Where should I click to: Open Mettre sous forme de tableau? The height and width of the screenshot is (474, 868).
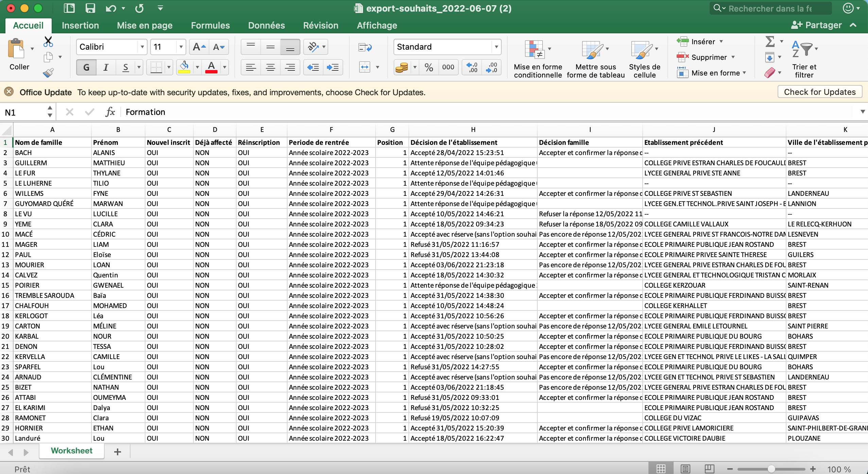595,60
